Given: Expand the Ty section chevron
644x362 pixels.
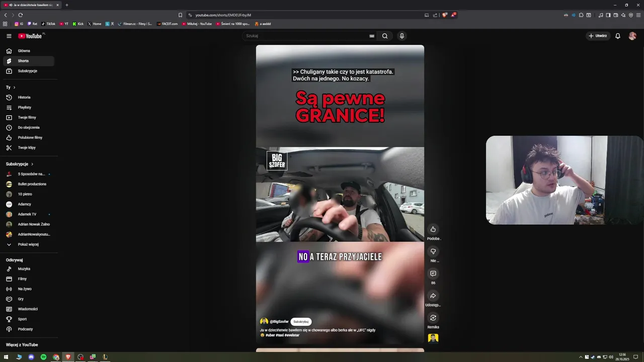Looking at the screenshot, I should point(14,87).
